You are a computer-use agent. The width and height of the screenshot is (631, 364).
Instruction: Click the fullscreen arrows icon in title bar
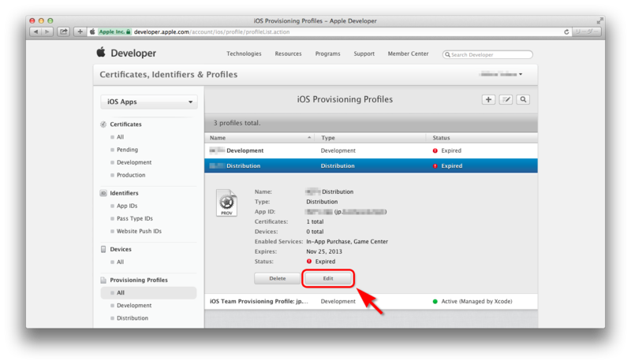tap(600, 20)
